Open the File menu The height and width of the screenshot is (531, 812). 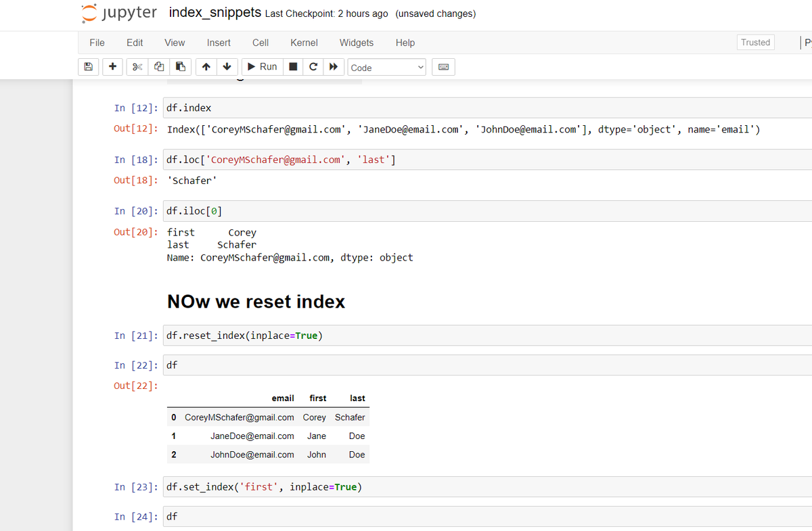click(97, 43)
